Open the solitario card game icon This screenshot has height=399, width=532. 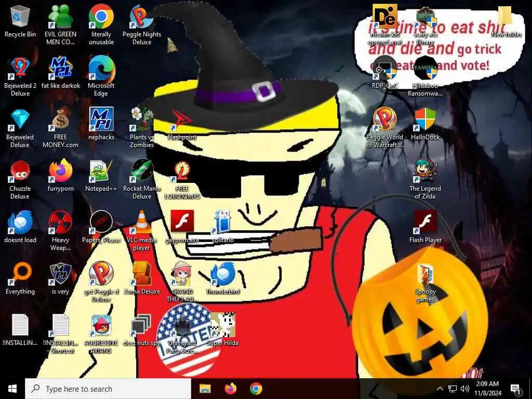point(222,222)
